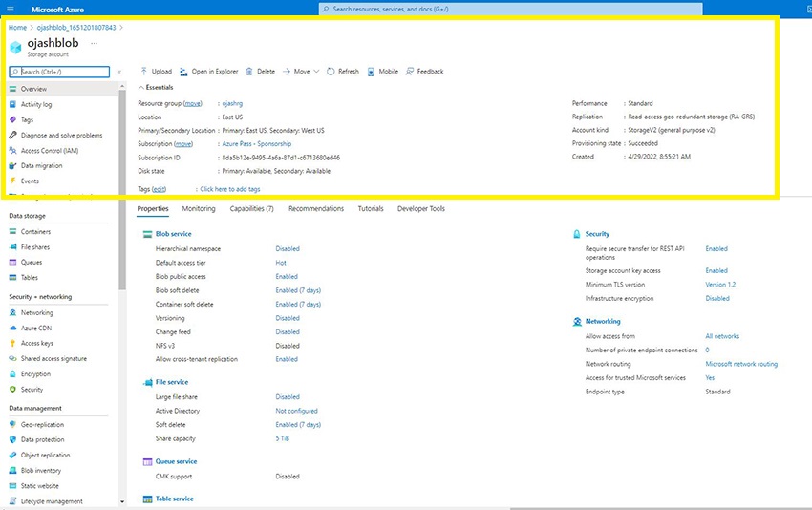
Task: Click the Queue service heading link
Action: [x=176, y=461]
